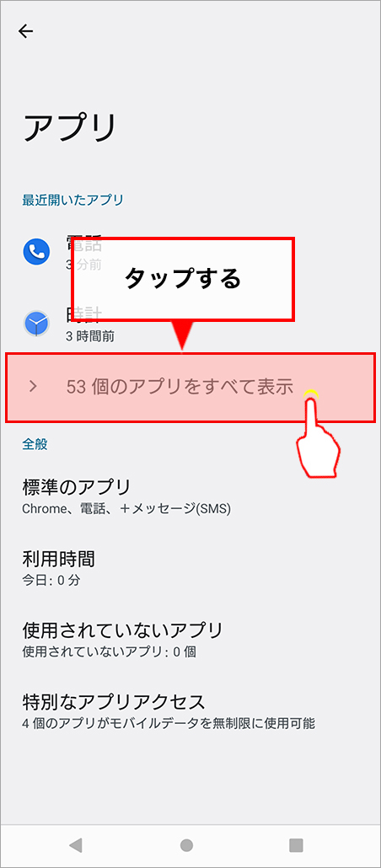The image size is (381, 868).
Task: Select the 今日: 0 分 usage subtitle
Action: click(x=51, y=581)
